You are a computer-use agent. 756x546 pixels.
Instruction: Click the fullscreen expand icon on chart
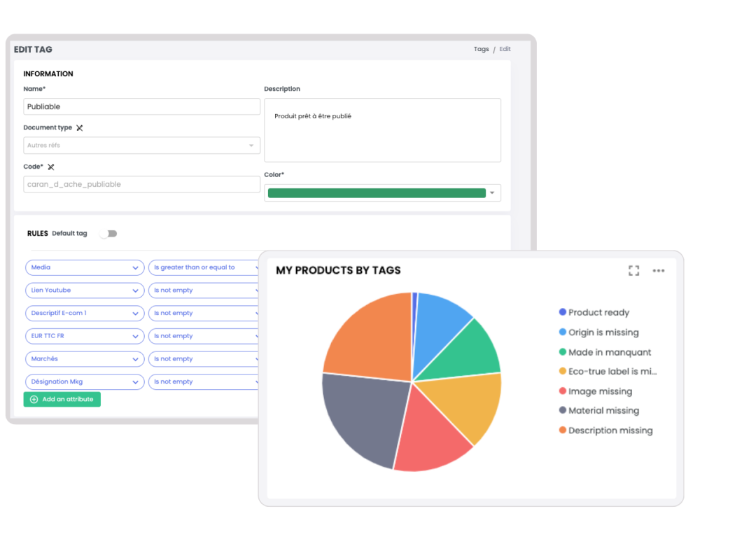[633, 270]
